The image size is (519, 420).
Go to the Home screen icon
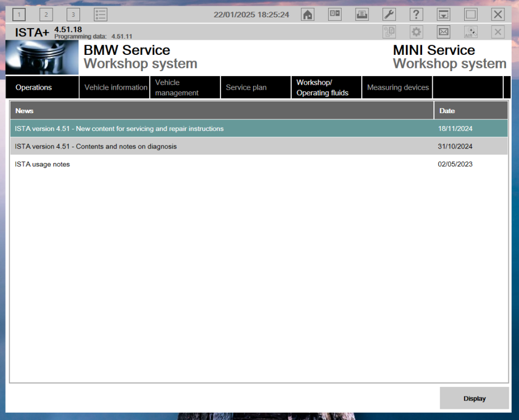pos(307,15)
